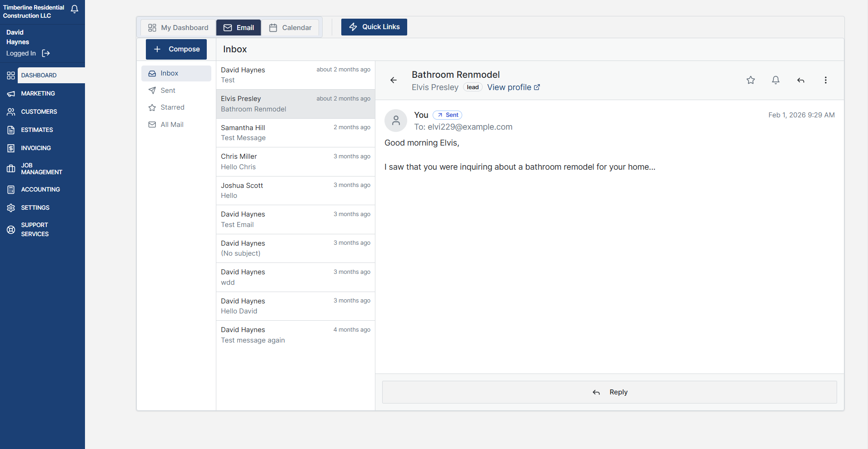Screen dimensions: 868x449
Task: Click the reminder bell in email header
Action: [776, 80]
